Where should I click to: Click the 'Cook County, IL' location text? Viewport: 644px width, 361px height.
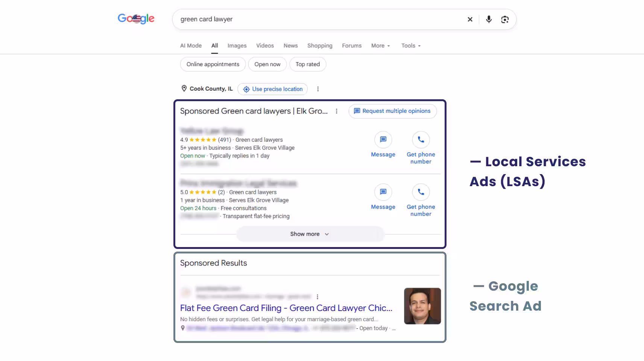click(211, 89)
